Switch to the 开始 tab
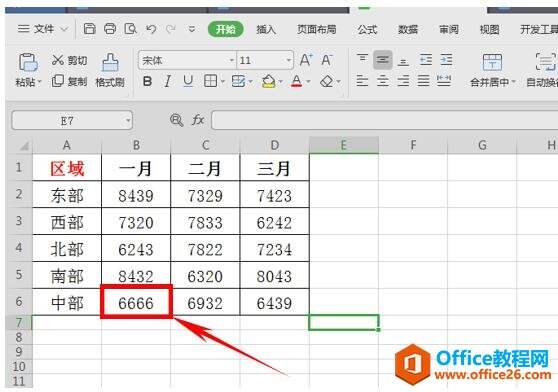Screen dimensions: 558x392 [x=226, y=29]
